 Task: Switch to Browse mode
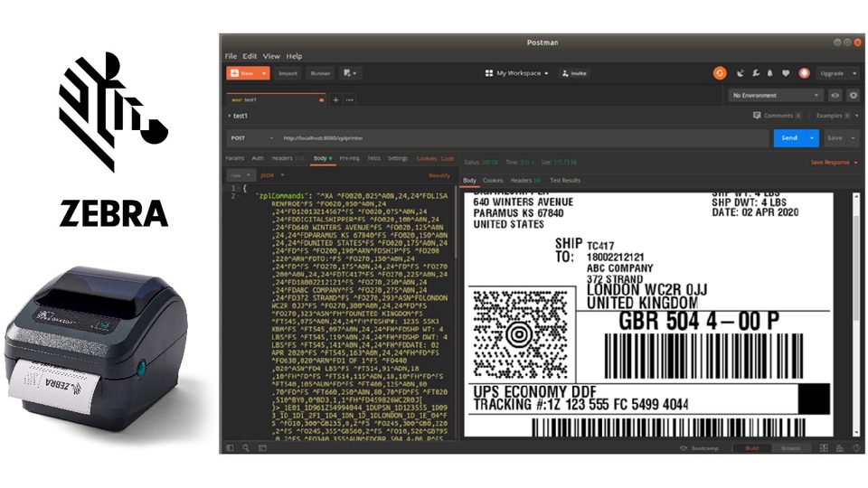(790, 448)
